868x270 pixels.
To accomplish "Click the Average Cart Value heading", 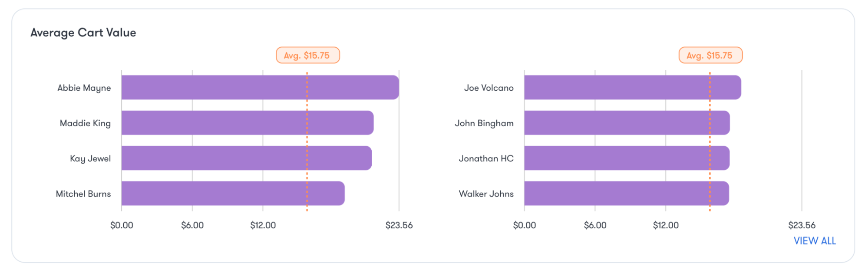I will (x=83, y=33).
